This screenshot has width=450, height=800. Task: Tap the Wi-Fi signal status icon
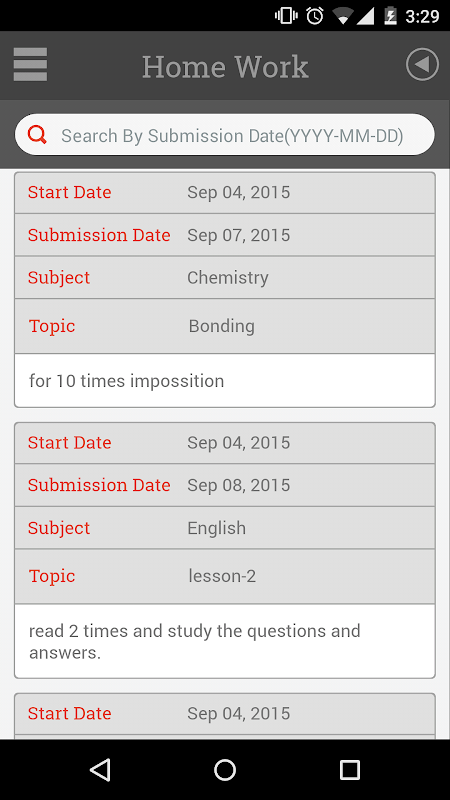tap(343, 16)
